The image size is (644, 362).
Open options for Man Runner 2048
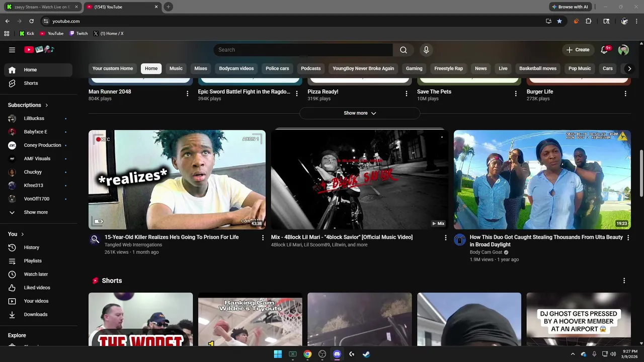(187, 94)
